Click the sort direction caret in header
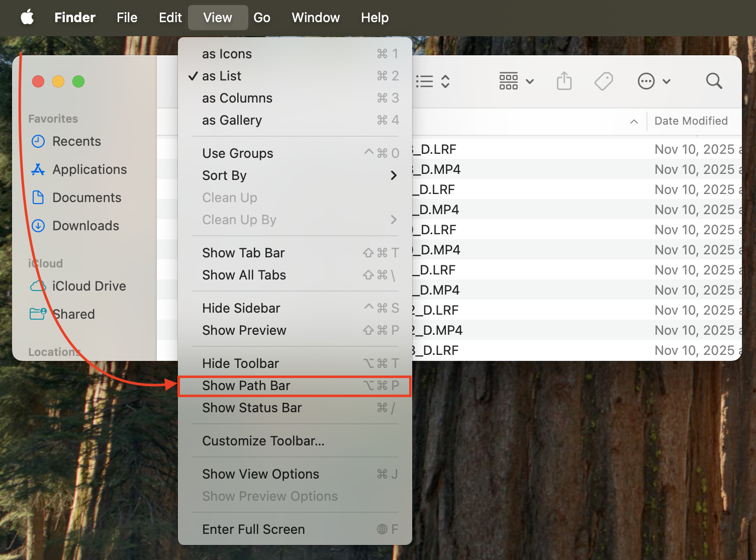Image resolution: width=756 pixels, height=560 pixels. click(x=634, y=121)
